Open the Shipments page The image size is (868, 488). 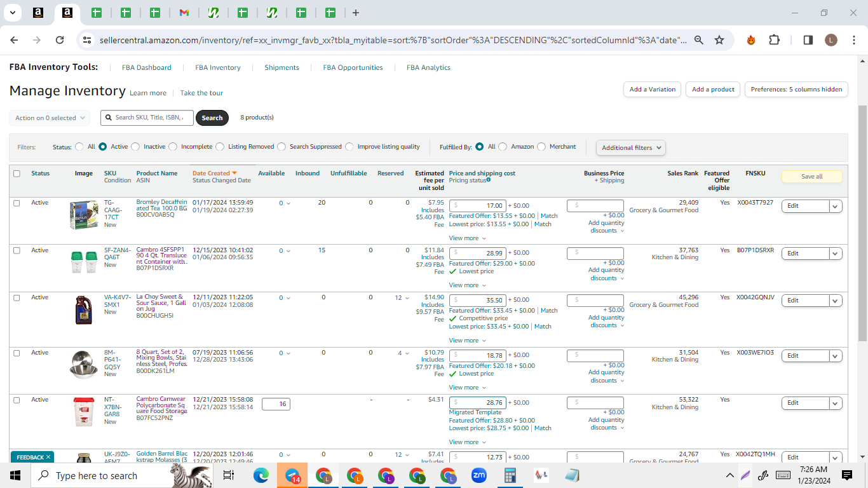point(281,67)
